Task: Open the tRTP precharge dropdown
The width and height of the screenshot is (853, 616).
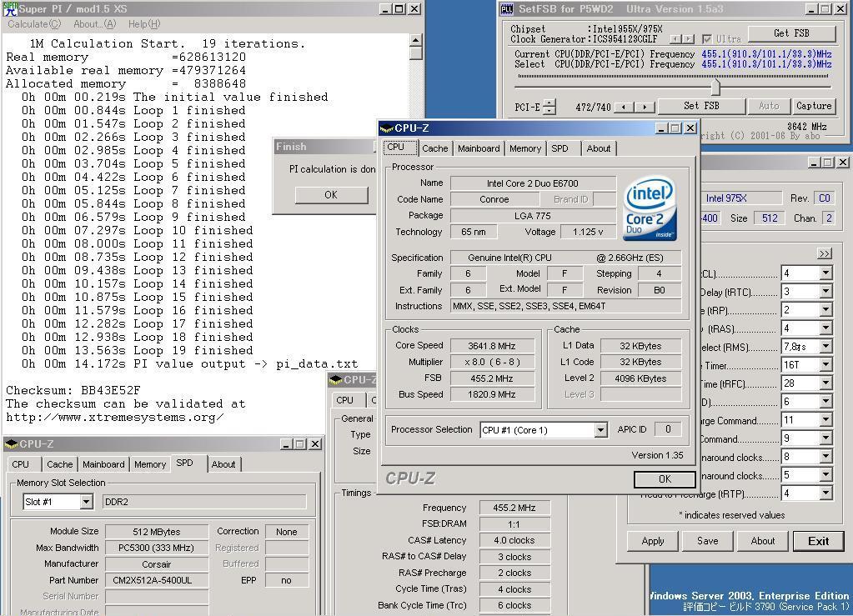Action: point(825,493)
